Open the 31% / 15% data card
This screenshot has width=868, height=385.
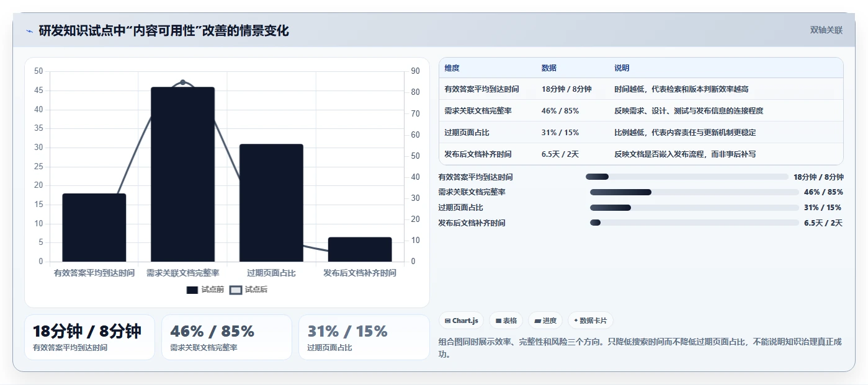[364, 337]
